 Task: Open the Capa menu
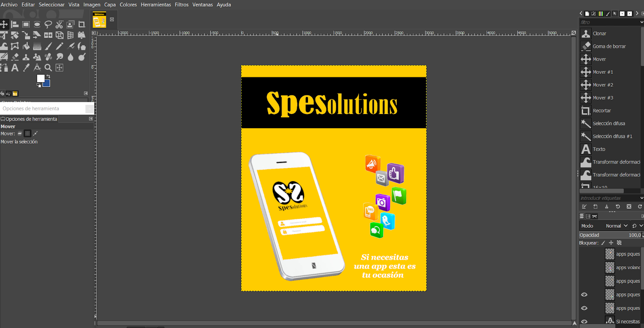pos(110,4)
